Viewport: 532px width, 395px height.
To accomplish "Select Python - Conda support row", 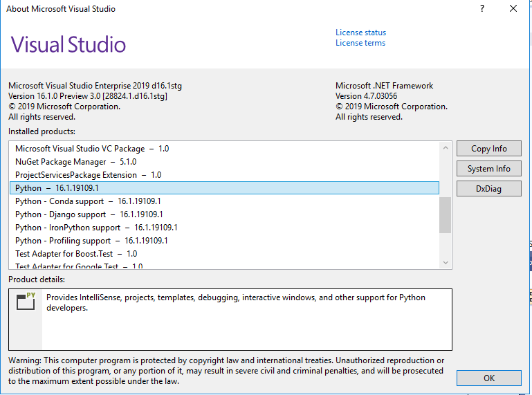I will coord(224,201).
